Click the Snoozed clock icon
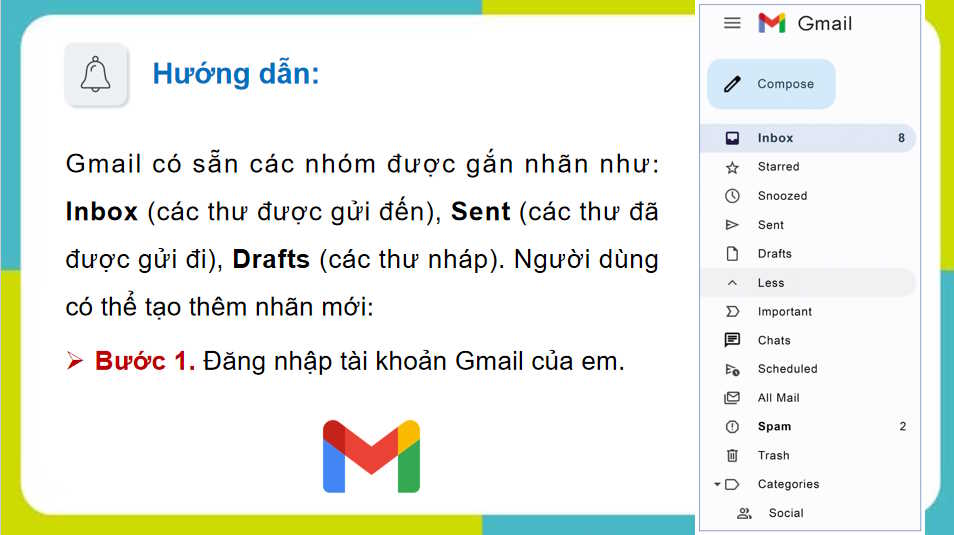 click(732, 196)
